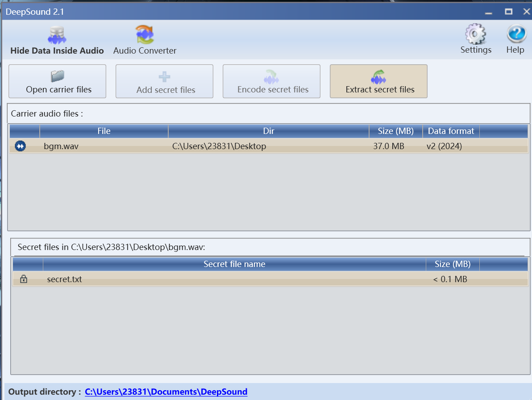Maximize the DeepSound window
532x400 pixels.
(x=509, y=12)
